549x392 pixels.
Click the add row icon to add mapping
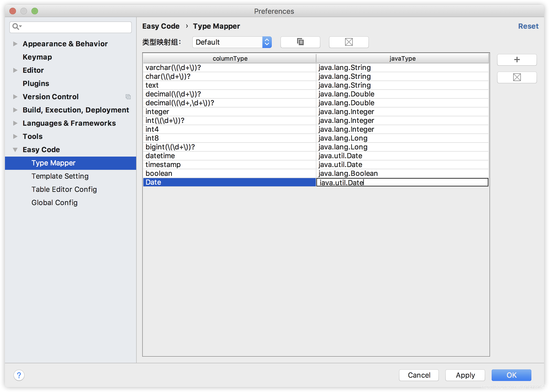(x=518, y=59)
